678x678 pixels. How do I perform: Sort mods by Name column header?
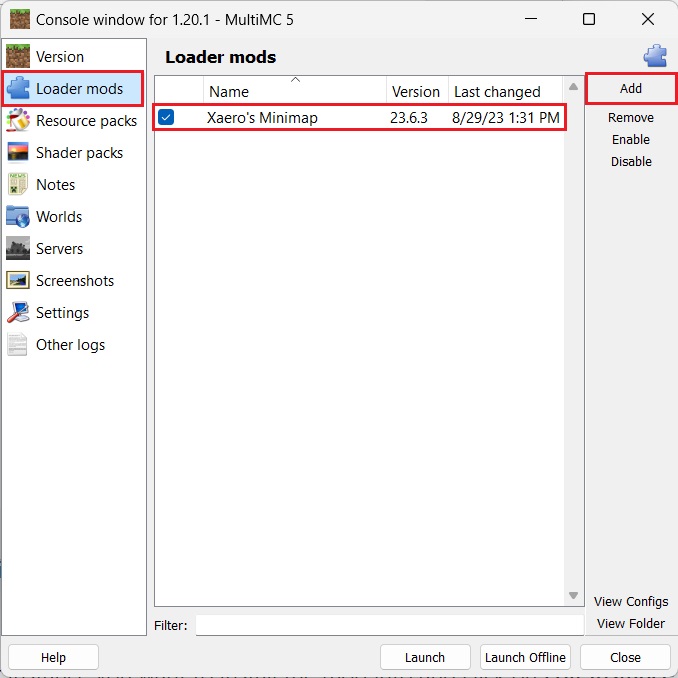pos(294,91)
